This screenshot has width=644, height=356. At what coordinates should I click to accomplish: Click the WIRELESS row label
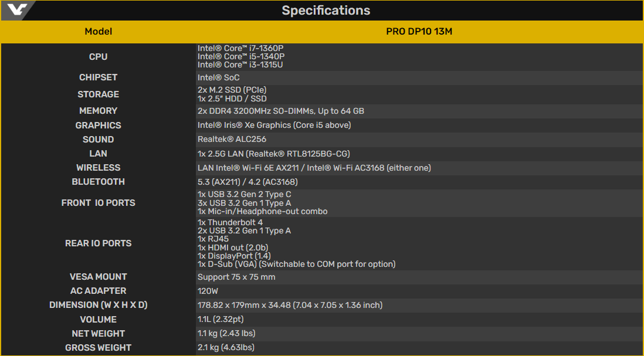tap(98, 168)
